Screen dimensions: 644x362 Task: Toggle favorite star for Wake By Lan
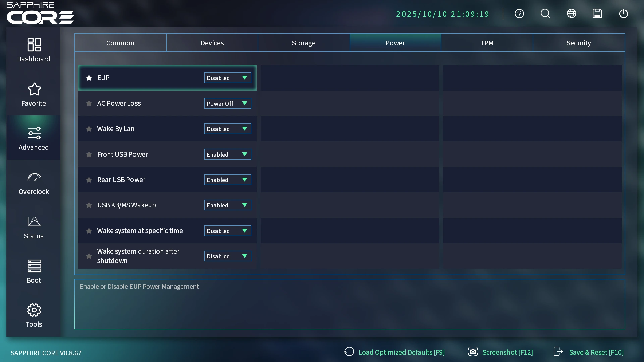(89, 129)
